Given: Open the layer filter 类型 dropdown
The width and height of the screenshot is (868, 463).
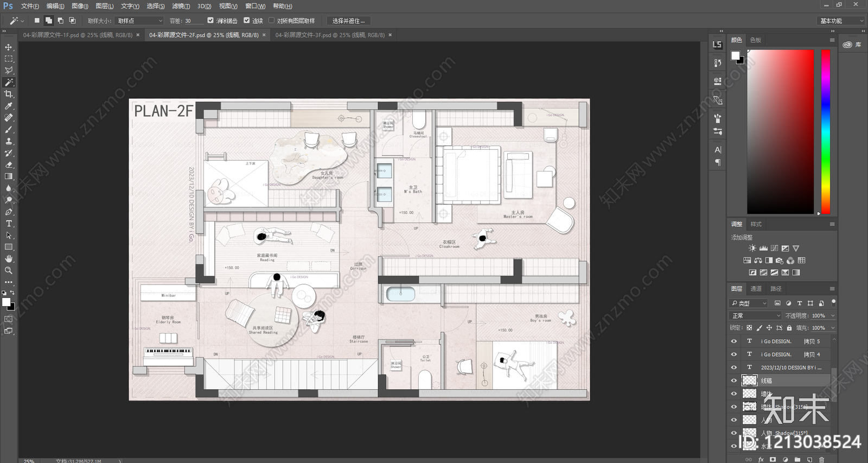Looking at the screenshot, I should [749, 303].
